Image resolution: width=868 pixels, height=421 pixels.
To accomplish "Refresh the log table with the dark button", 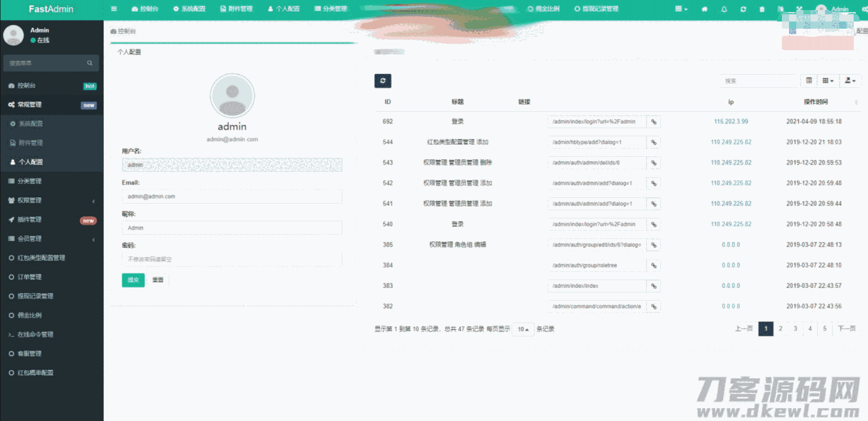I will coord(383,81).
